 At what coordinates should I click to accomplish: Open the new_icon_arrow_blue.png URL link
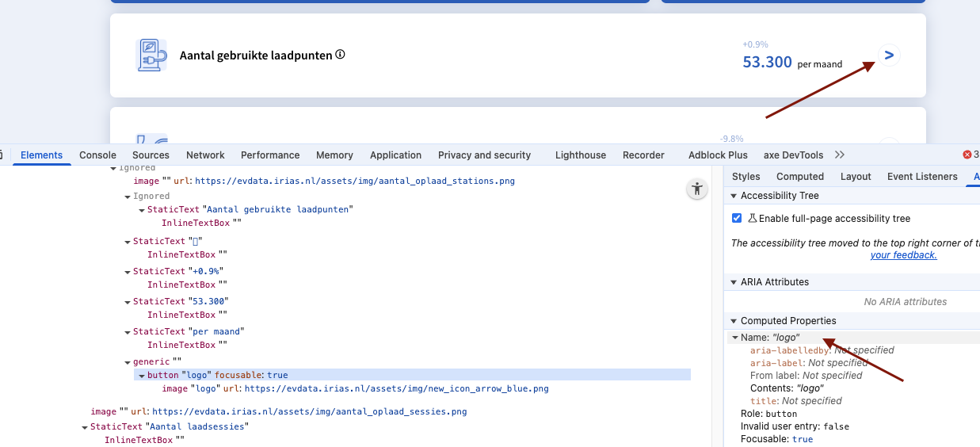396,389
